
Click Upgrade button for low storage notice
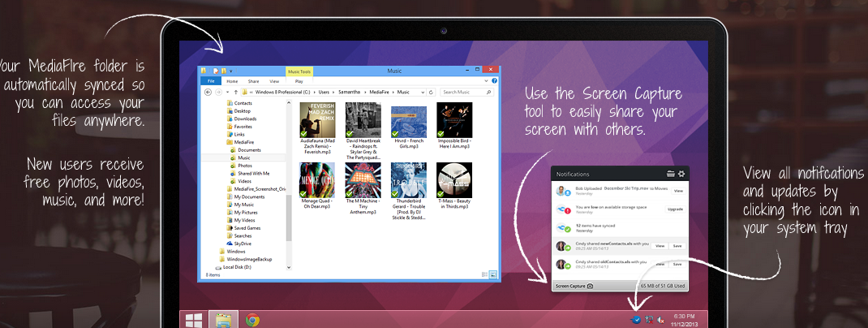675,209
